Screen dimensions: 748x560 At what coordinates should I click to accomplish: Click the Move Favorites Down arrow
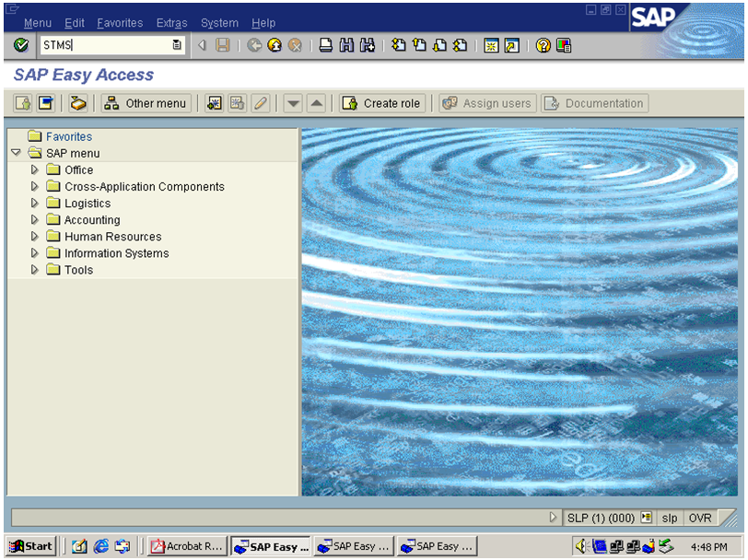pyautogui.click(x=293, y=103)
